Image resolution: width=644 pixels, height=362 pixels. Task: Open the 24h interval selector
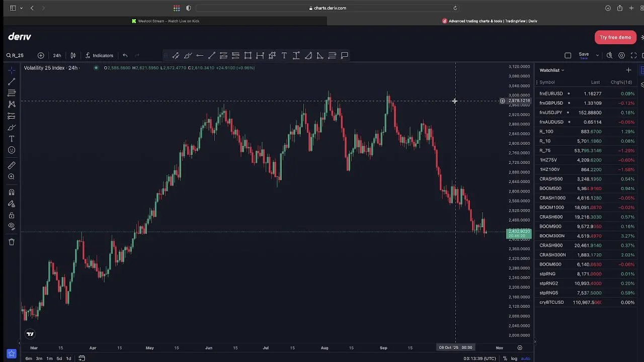click(57, 55)
